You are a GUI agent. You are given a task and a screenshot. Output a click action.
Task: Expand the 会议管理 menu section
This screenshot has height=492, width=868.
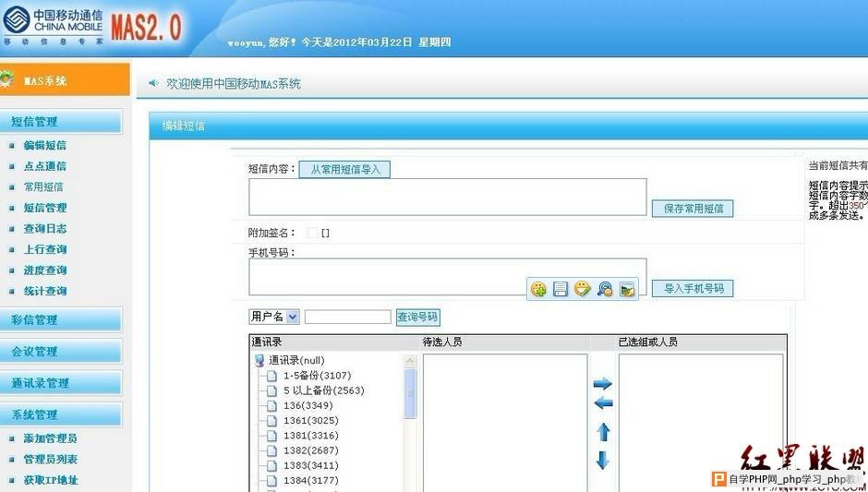[61, 351]
